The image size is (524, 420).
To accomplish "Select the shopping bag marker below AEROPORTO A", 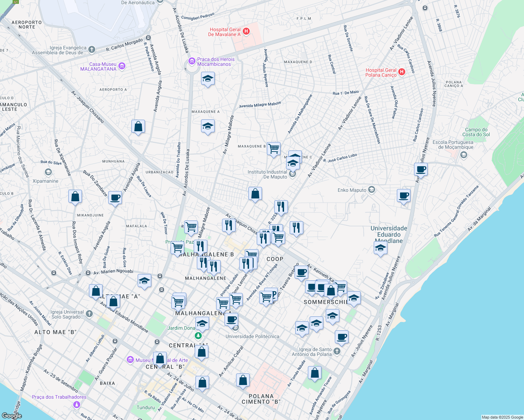I will [x=138, y=127].
